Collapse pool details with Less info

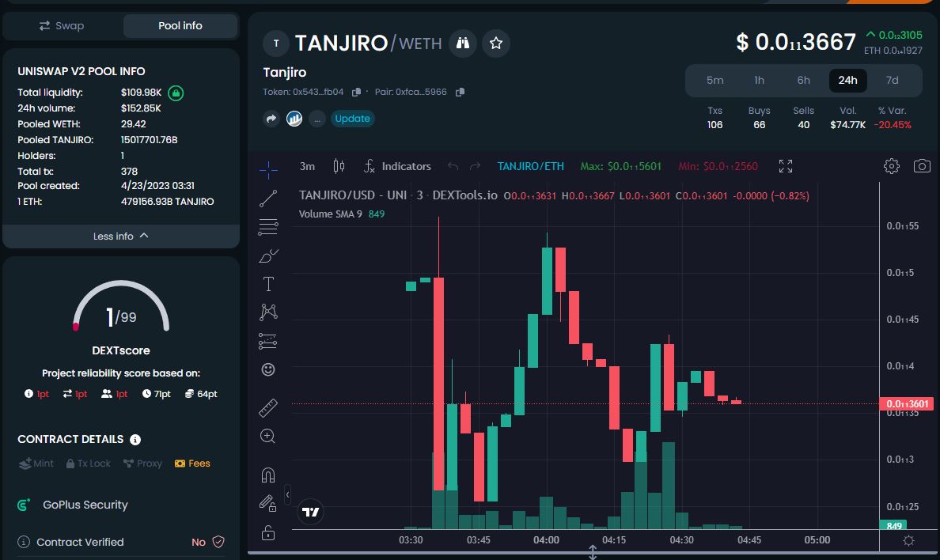121,236
